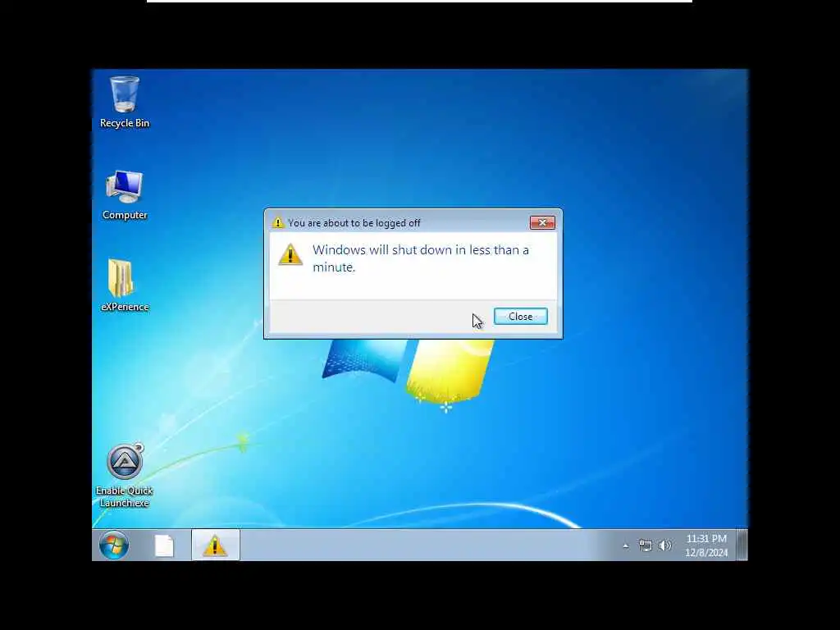Close the logoff dialog with red X

point(542,222)
